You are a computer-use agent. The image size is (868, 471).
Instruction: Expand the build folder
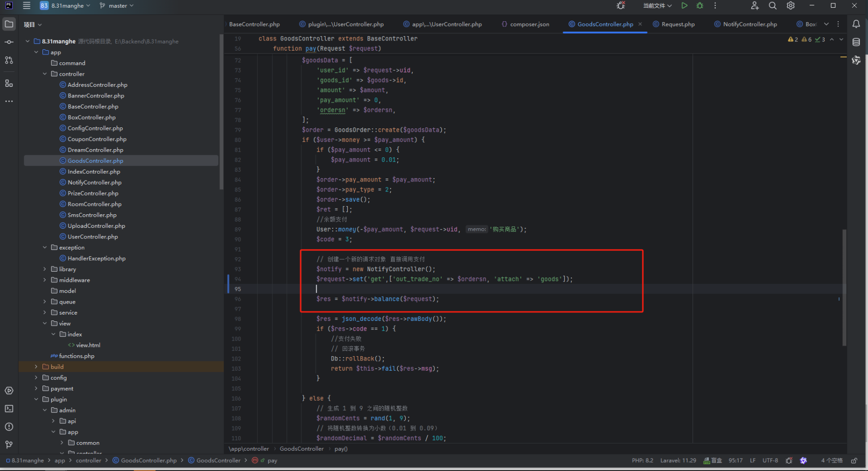coord(36,367)
